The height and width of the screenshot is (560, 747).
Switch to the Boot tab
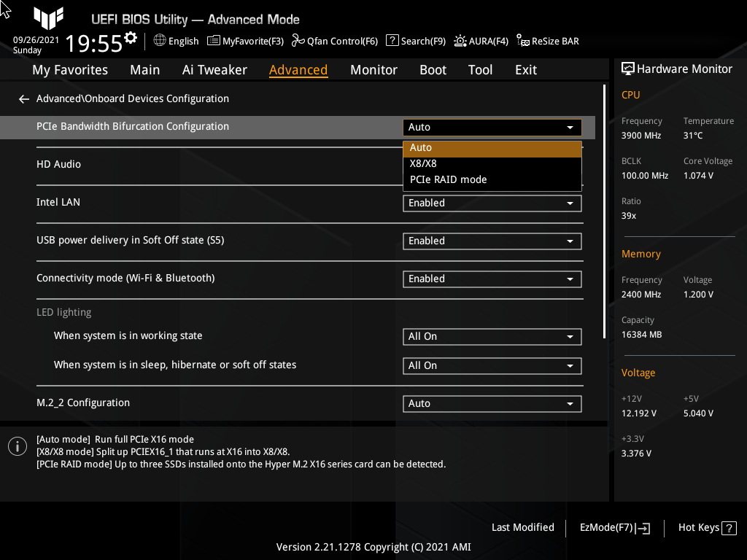tap(433, 69)
